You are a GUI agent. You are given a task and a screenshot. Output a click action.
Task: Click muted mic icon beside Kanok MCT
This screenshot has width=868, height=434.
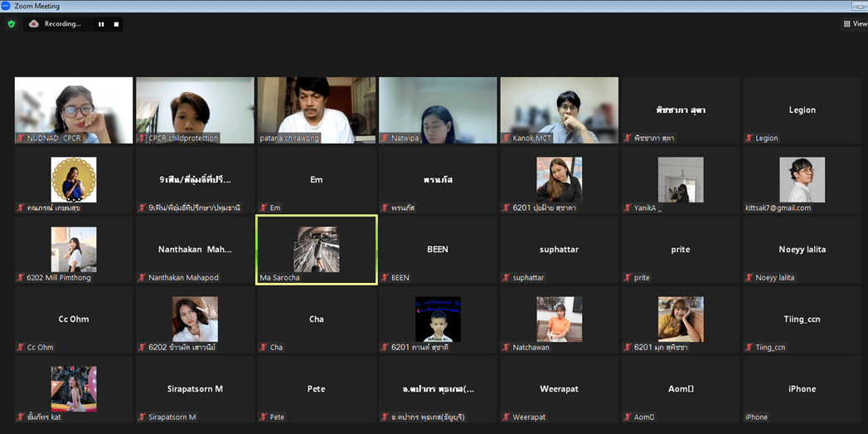coord(507,139)
